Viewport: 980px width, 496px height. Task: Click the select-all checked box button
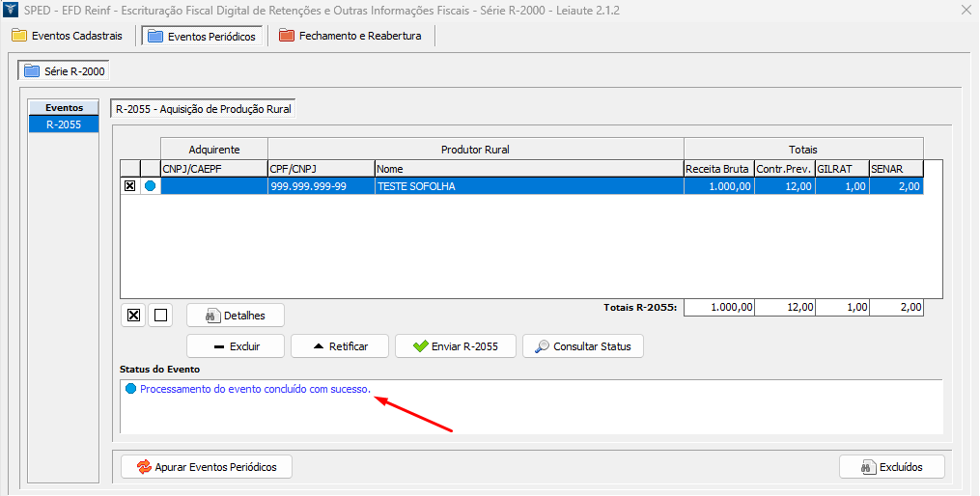pyautogui.click(x=134, y=315)
